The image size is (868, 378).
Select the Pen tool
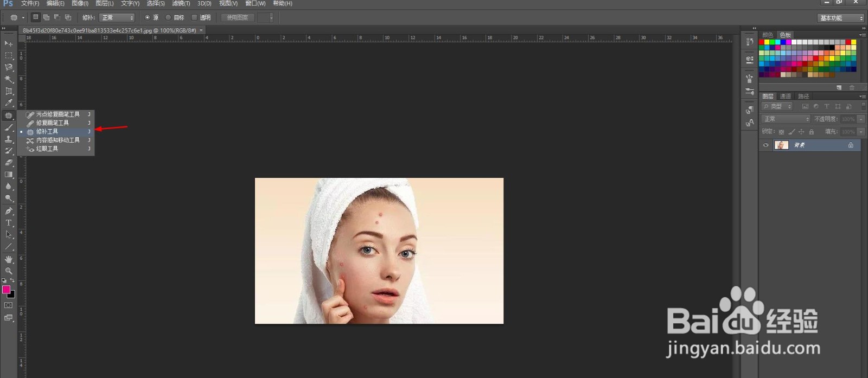pyautogui.click(x=9, y=211)
